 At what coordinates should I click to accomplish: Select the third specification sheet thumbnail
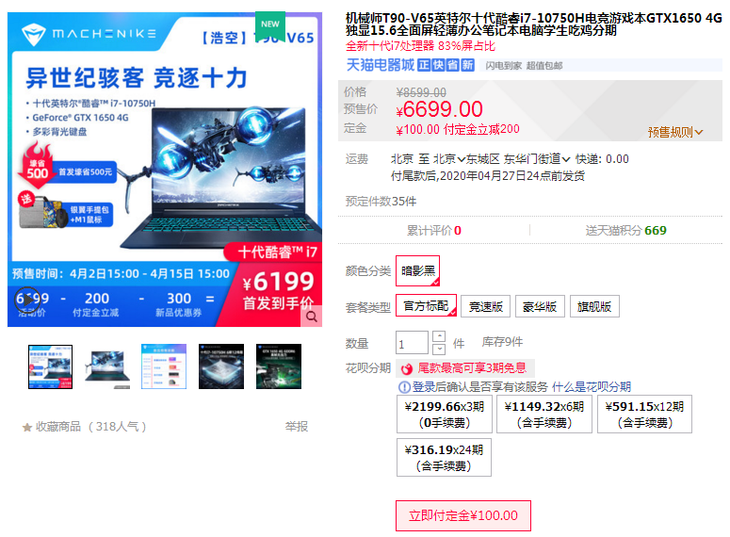(164, 367)
